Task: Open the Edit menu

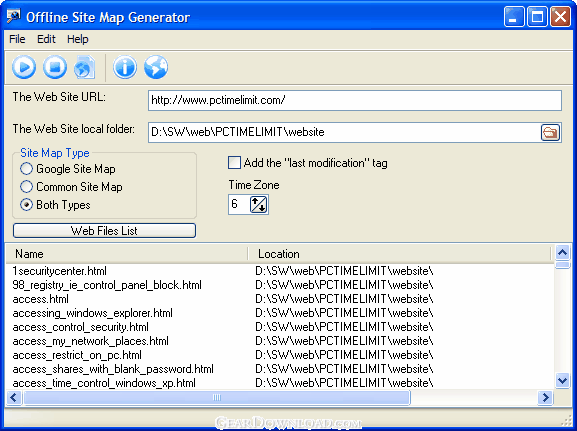Action: tap(46, 39)
